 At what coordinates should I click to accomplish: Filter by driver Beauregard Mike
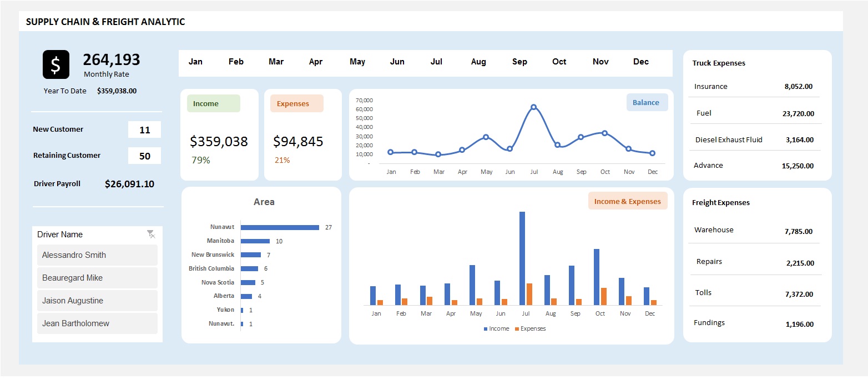click(x=97, y=278)
